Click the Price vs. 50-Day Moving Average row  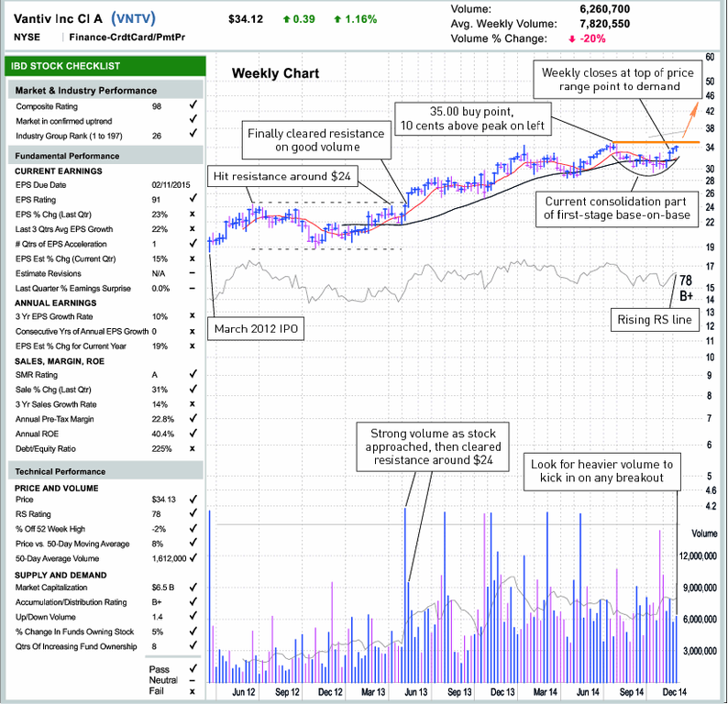pyautogui.click(x=105, y=544)
